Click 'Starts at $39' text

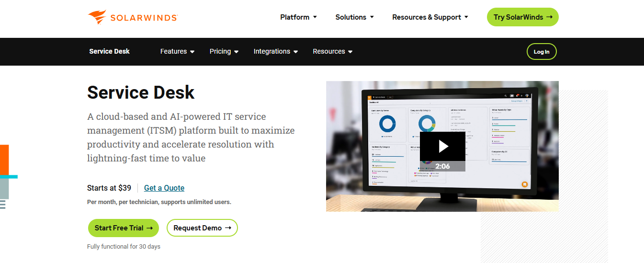[109, 188]
